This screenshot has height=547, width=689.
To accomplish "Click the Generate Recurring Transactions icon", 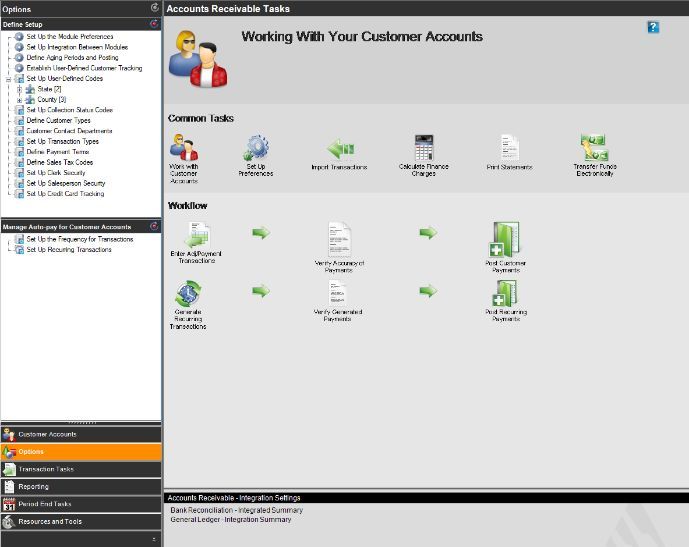I will [188, 294].
